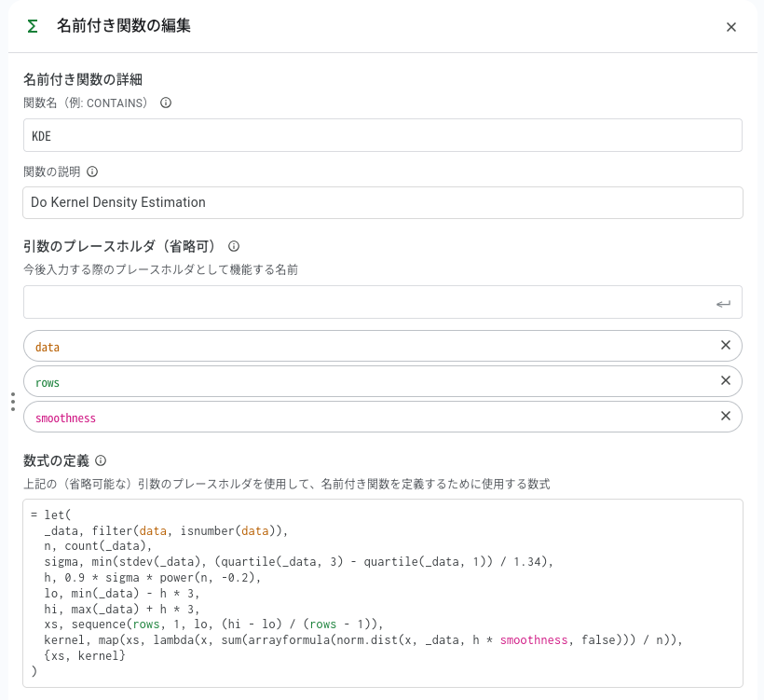Click the formula line 'n, count(_data),'

click(x=98, y=546)
